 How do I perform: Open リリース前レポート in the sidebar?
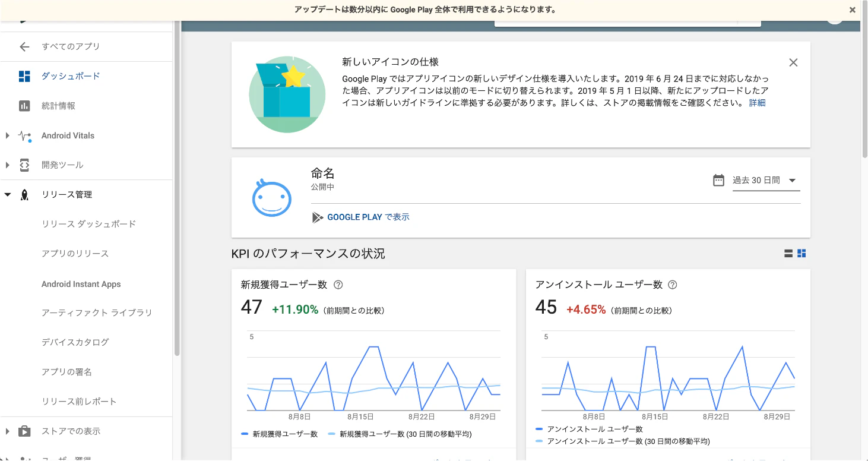click(x=79, y=402)
